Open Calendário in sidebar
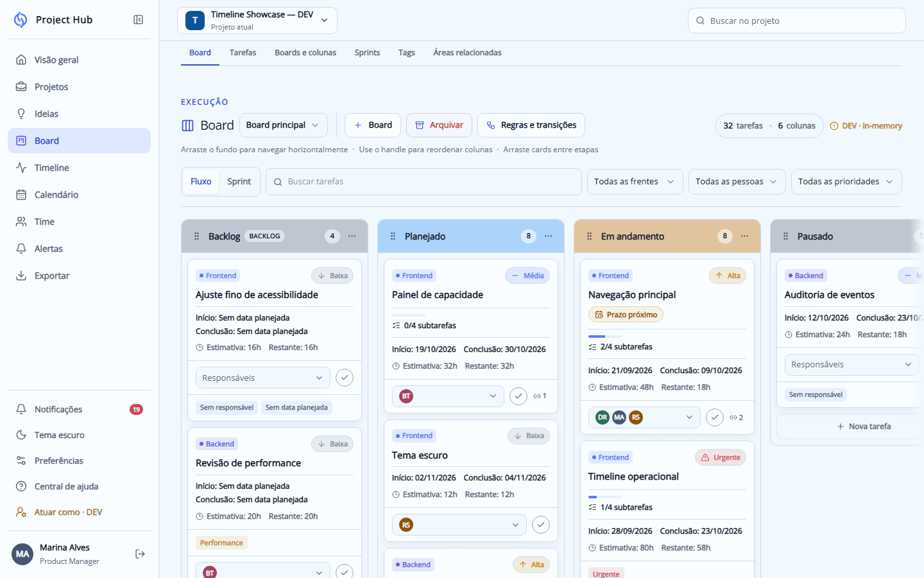924x578 pixels. tap(79, 195)
